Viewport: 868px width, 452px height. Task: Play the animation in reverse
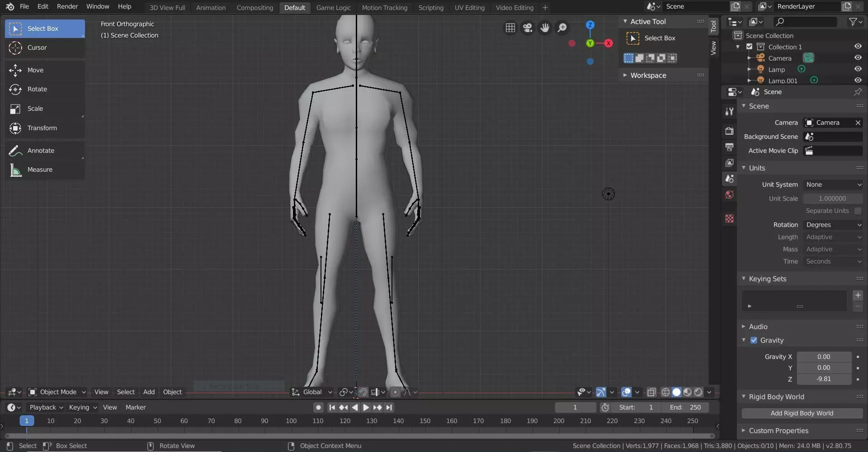click(355, 408)
